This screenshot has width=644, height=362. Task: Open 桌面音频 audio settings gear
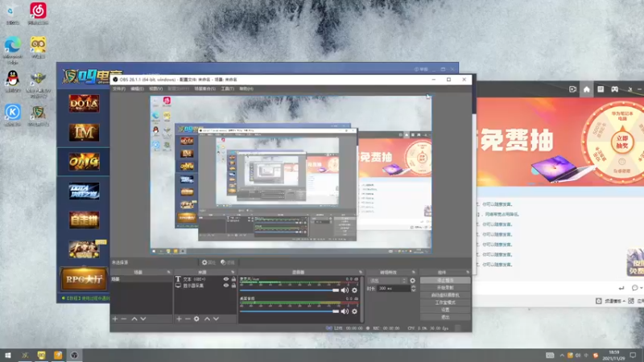(x=354, y=311)
